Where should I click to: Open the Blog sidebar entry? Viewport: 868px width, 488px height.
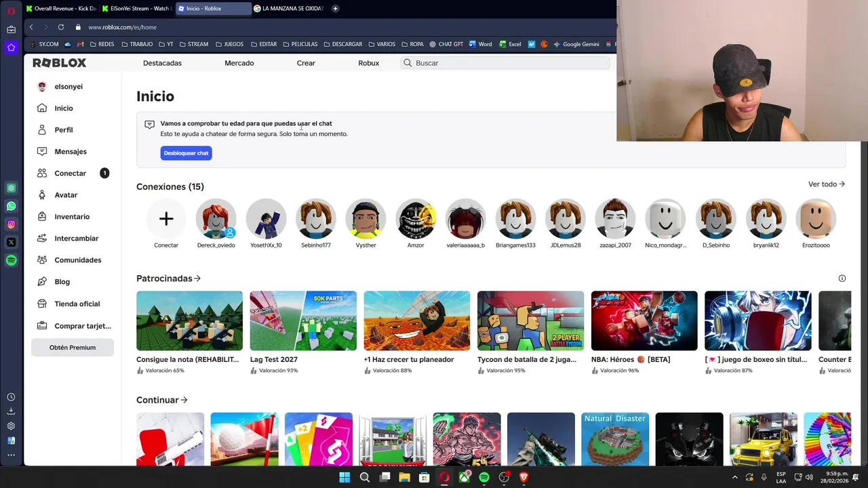[62, 282]
